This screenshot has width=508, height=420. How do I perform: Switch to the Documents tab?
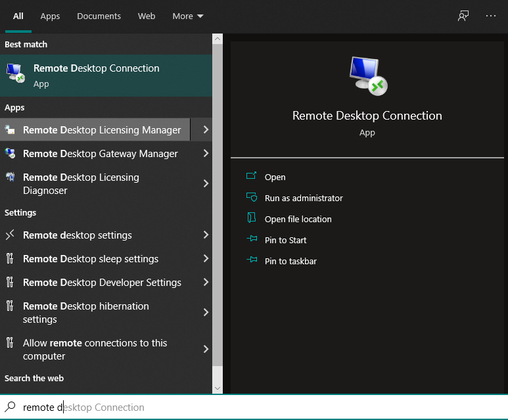pos(99,16)
